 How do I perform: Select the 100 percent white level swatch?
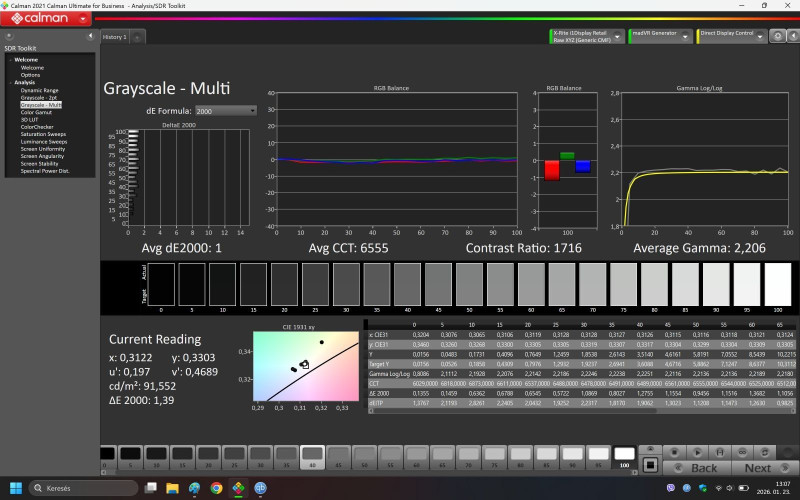click(624, 457)
